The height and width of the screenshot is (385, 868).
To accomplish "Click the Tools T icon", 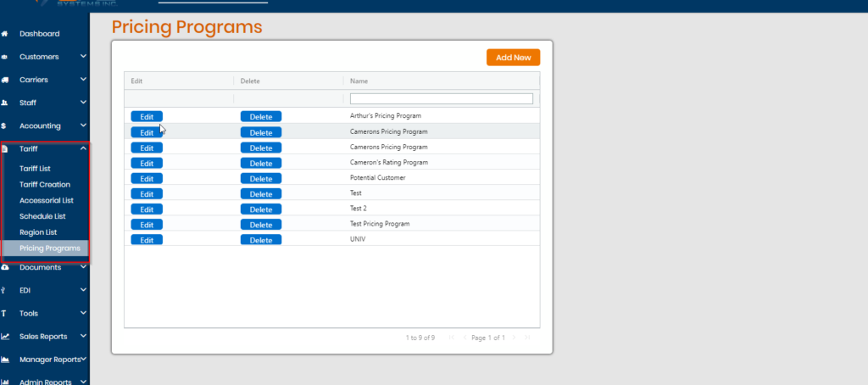I will 4,314.
